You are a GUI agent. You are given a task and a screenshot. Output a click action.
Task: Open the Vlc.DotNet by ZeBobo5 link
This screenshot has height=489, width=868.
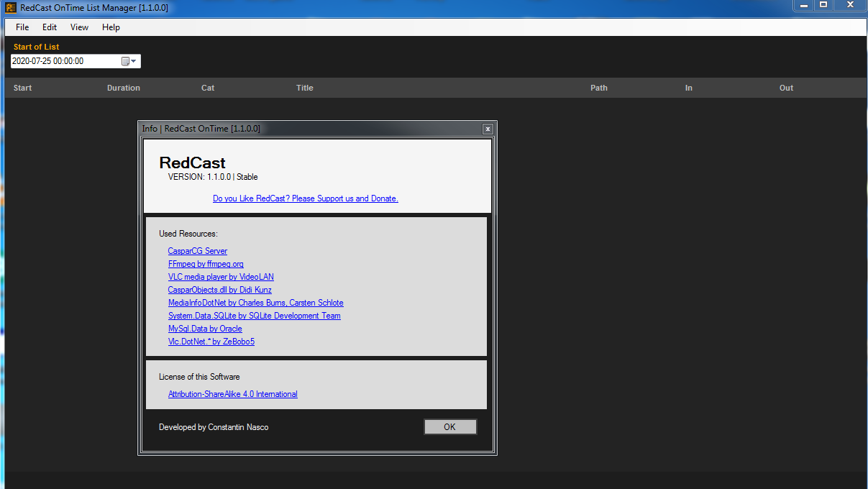pyautogui.click(x=211, y=342)
